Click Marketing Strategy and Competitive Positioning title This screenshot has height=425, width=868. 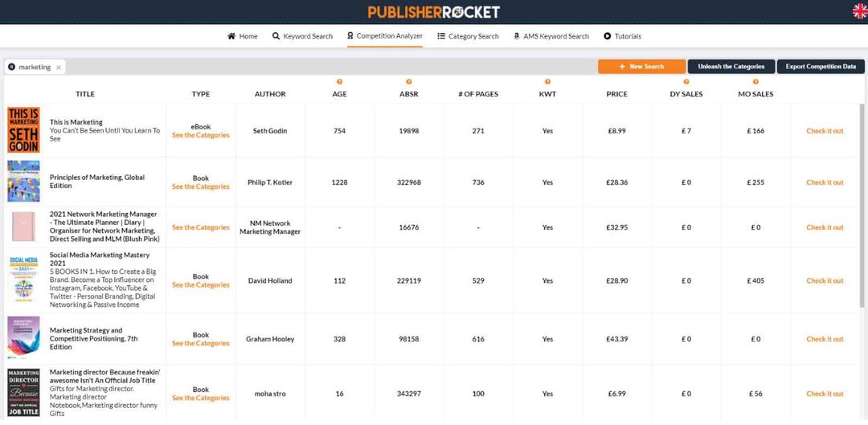(94, 339)
